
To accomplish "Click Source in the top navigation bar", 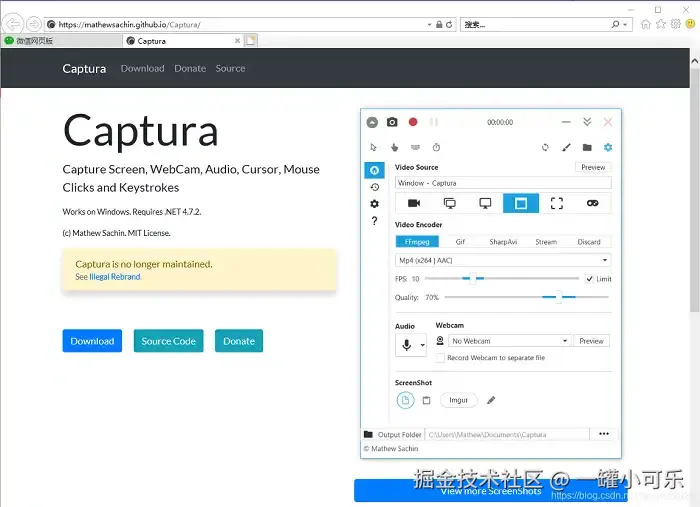I will [x=230, y=69].
